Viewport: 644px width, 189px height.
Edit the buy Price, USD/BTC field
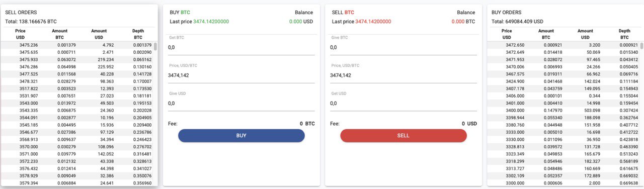242,75
